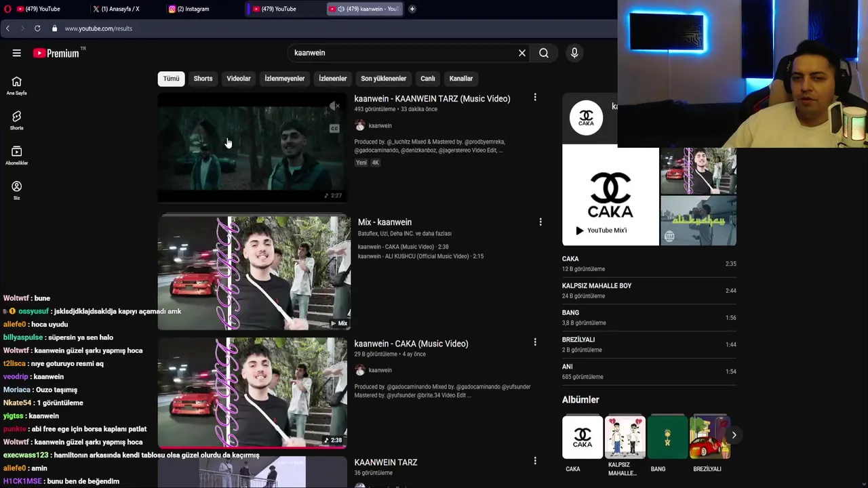Open options menu for KAANWEIN TARZ Music Video

tap(535, 98)
